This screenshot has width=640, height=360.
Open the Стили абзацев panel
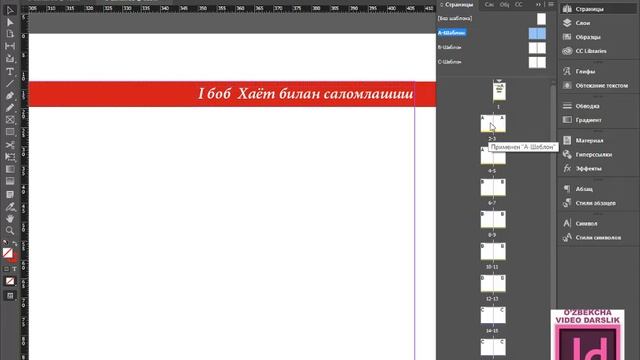tap(597, 203)
